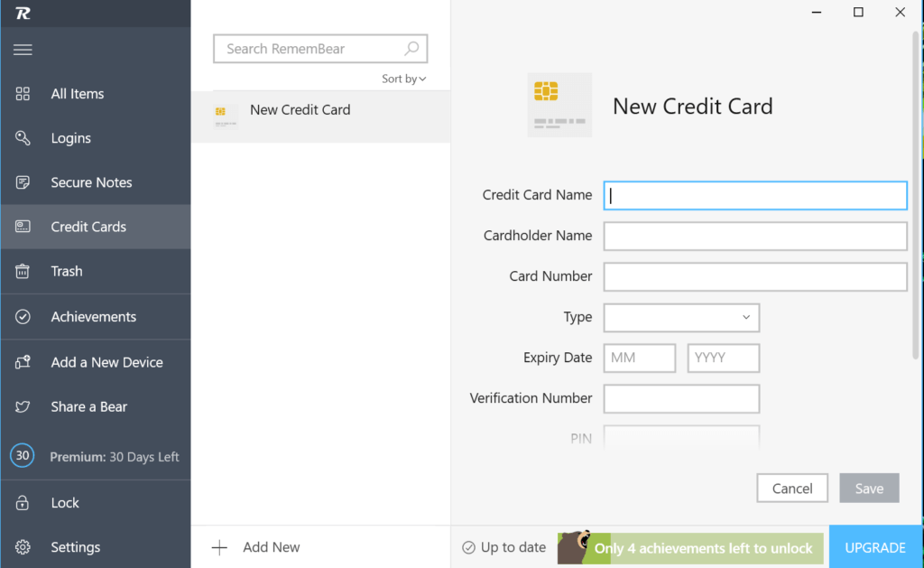This screenshot has width=924, height=568.
Task: Click the Credit Cards sidebar icon
Action: click(x=23, y=227)
